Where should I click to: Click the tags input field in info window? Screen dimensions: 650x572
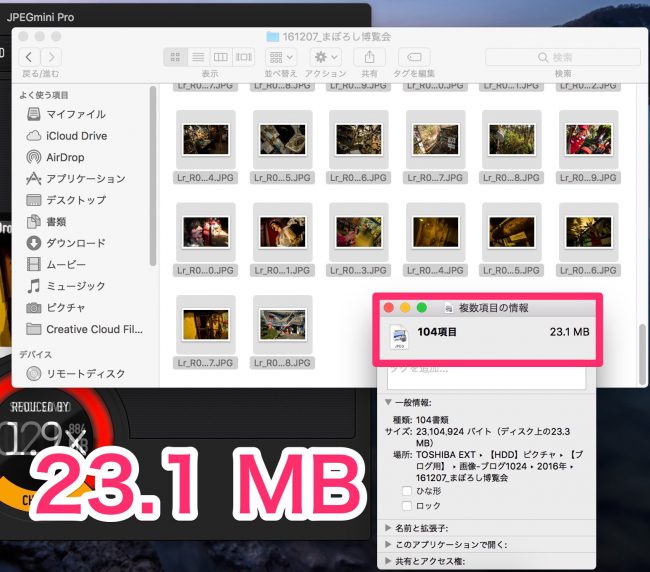point(486,378)
